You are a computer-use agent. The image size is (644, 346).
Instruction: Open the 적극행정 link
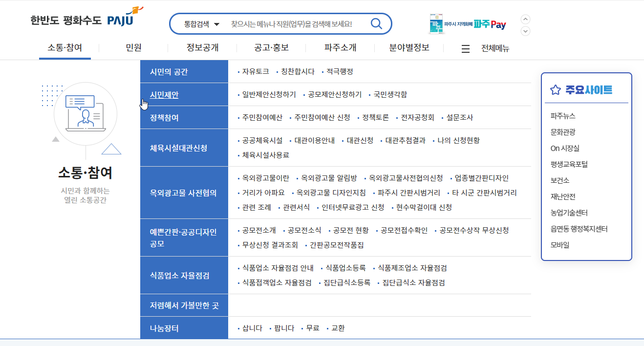pyautogui.click(x=340, y=71)
